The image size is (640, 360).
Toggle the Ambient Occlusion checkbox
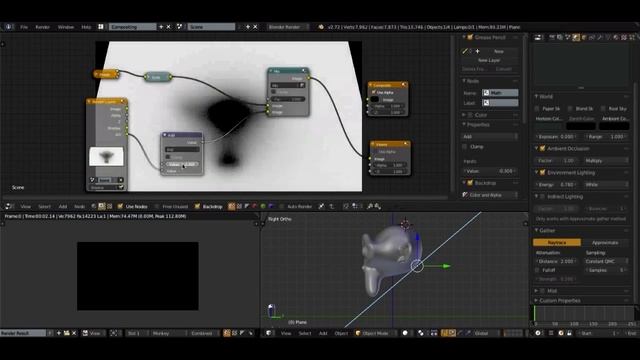tap(543, 149)
